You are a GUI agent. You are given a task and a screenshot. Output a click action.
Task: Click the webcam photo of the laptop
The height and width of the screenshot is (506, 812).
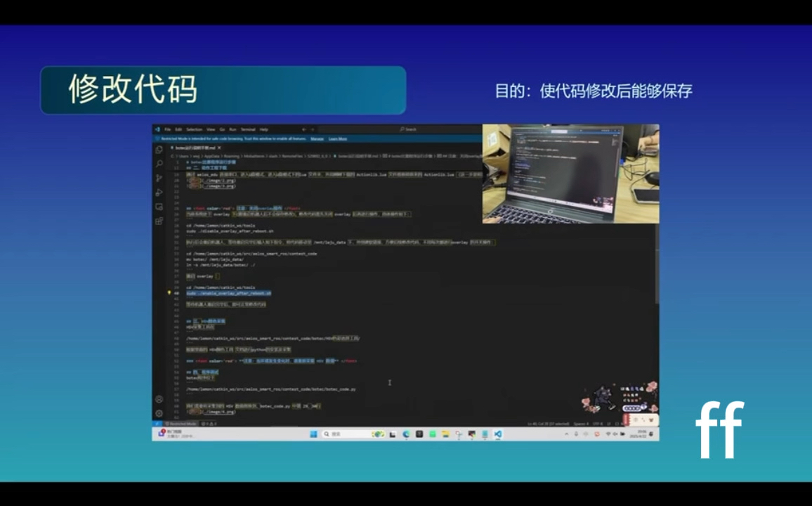pos(570,174)
